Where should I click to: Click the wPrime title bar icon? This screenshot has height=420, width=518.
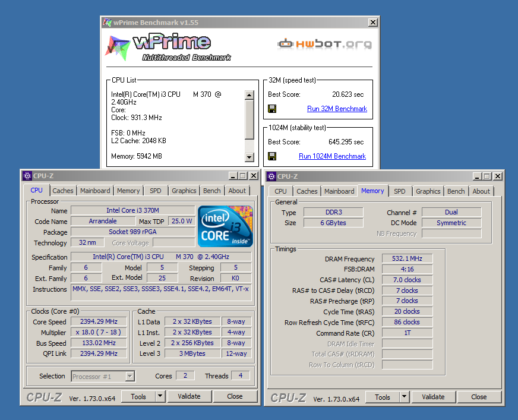click(x=107, y=23)
